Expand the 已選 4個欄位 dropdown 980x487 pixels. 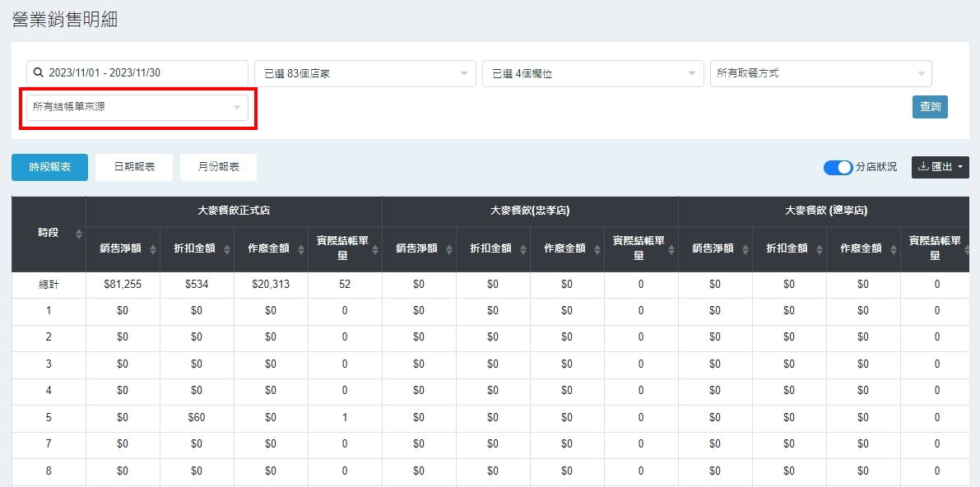[x=592, y=73]
